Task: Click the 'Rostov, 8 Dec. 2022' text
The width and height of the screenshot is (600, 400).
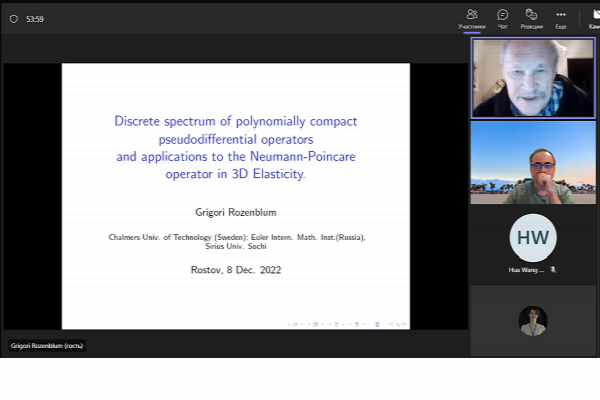Action: click(236, 270)
